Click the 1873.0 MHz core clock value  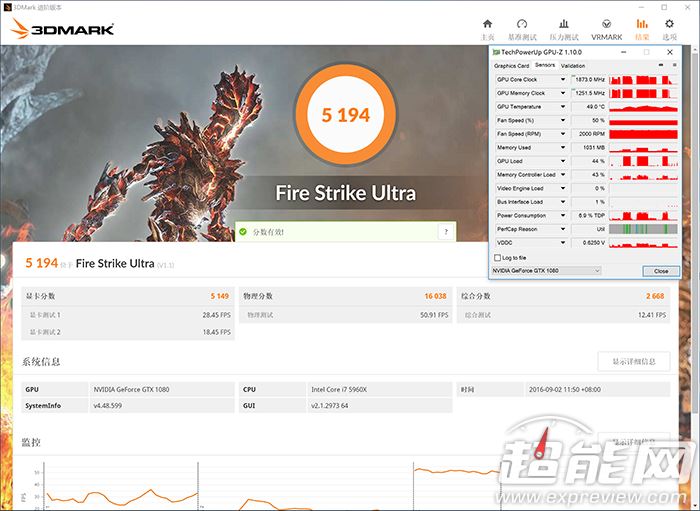tap(589, 79)
